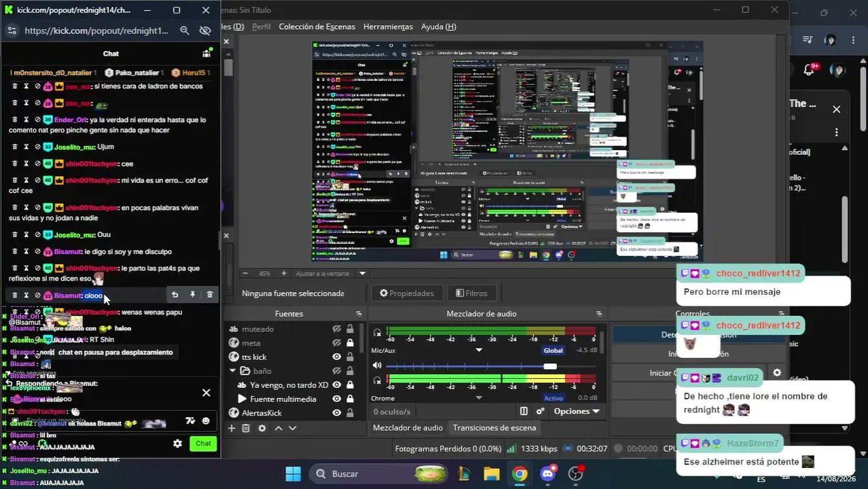Click the Kick popout URL address field
This screenshot has width=868, height=489.
point(96,31)
